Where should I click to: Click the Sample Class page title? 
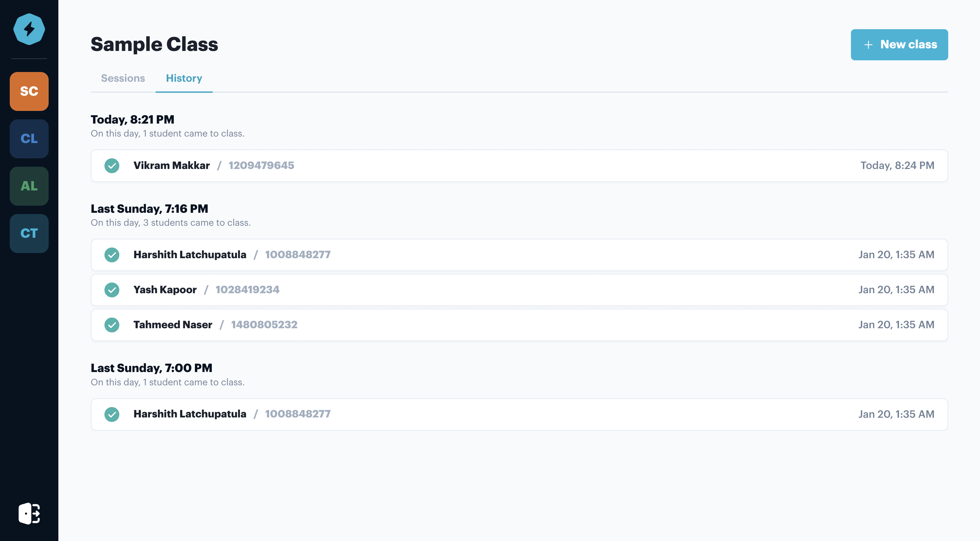154,44
